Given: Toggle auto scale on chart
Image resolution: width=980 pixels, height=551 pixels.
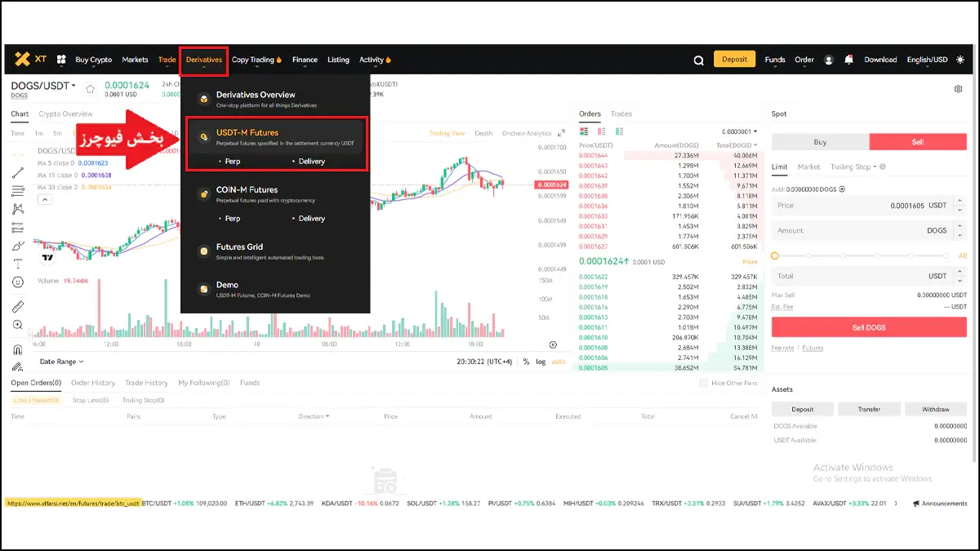Looking at the screenshot, I should point(559,362).
